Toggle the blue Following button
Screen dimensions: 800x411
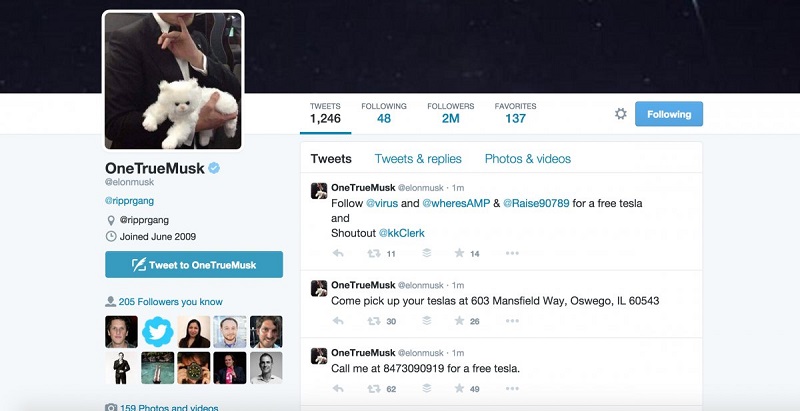(x=669, y=114)
